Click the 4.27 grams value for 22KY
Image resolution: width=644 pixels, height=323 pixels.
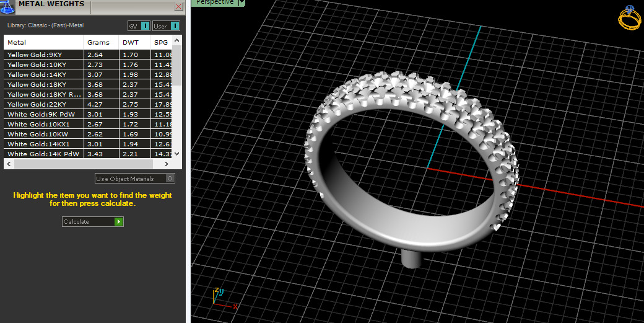[x=95, y=104]
